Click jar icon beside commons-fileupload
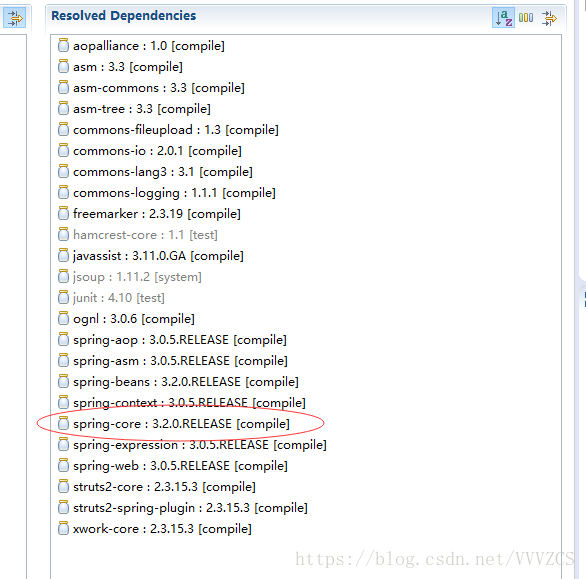Screen dimensions: 586x579 point(64,129)
